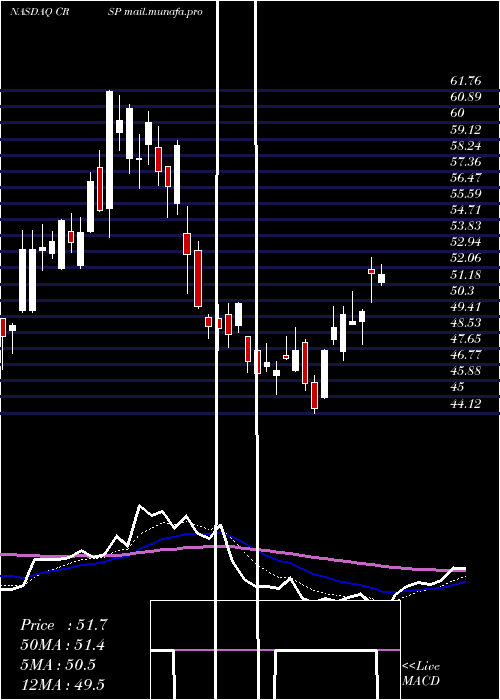
Task: Click the 56.47 price axis label
Action: [x=466, y=178]
